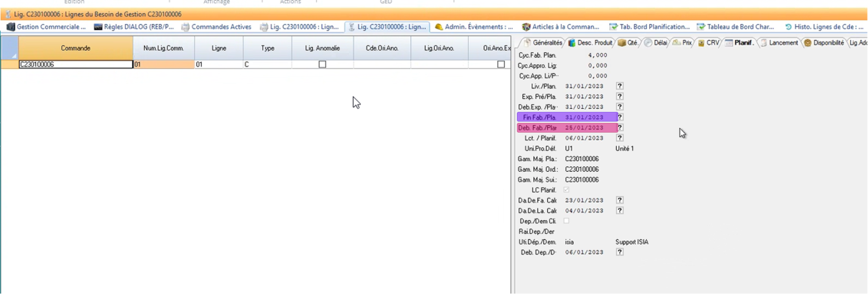Click the Commandes Actives tab icon

[186, 27]
